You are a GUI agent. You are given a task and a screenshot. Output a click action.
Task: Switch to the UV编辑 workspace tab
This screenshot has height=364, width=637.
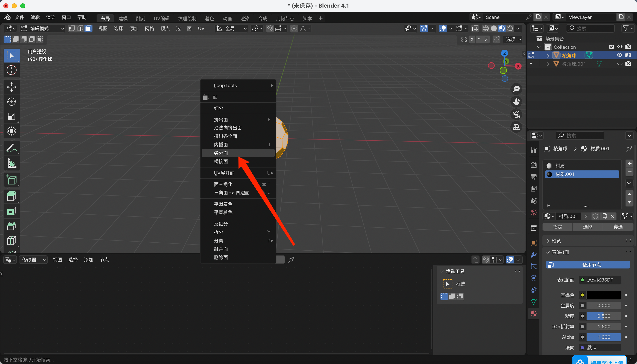[161, 19]
